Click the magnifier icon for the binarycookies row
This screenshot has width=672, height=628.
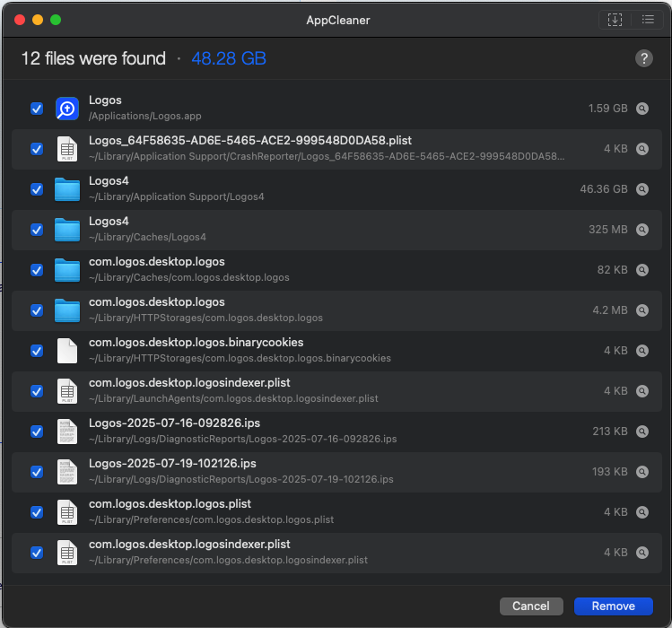click(x=642, y=351)
